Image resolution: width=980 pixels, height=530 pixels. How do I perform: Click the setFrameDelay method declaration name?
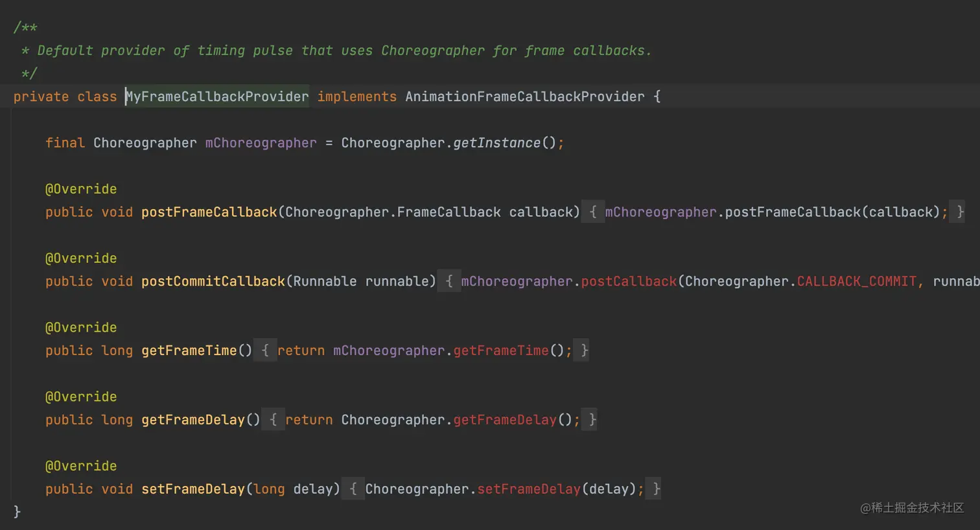193,489
